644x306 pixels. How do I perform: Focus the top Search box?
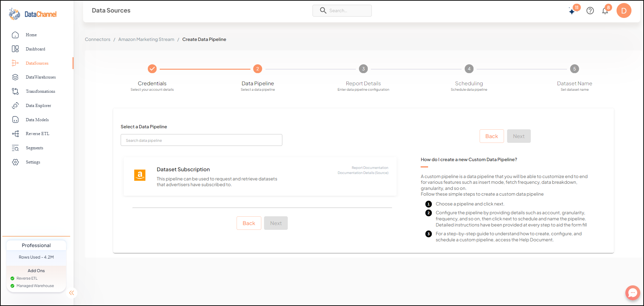(342, 10)
